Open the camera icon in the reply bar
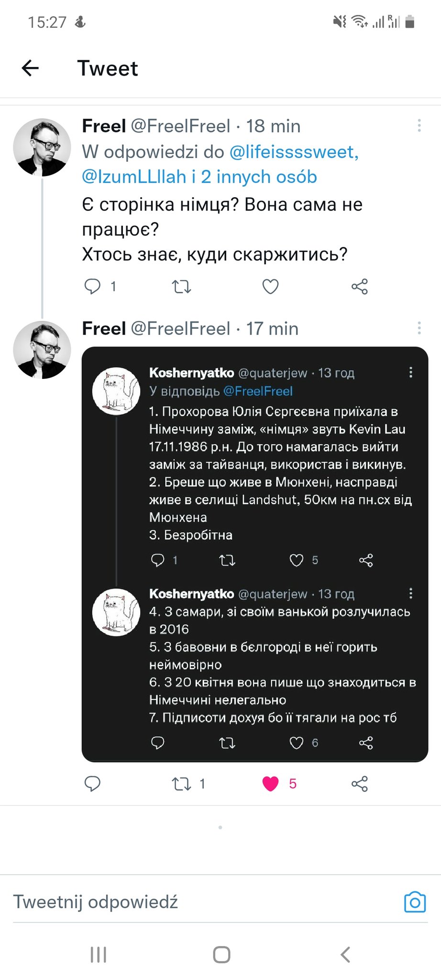The width and height of the screenshot is (441, 980). (415, 902)
